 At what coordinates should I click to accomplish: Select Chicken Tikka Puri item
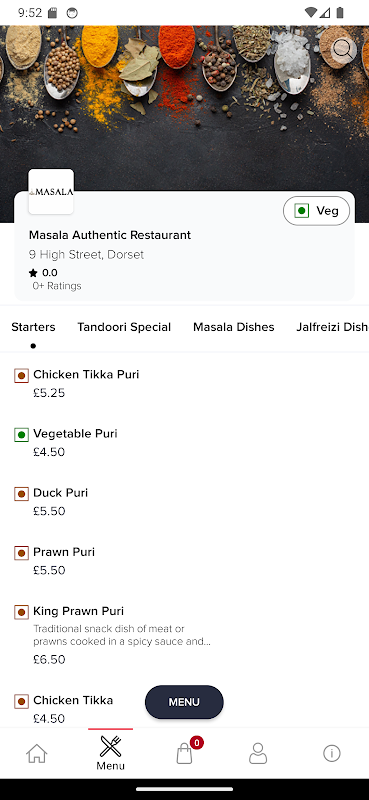click(86, 374)
